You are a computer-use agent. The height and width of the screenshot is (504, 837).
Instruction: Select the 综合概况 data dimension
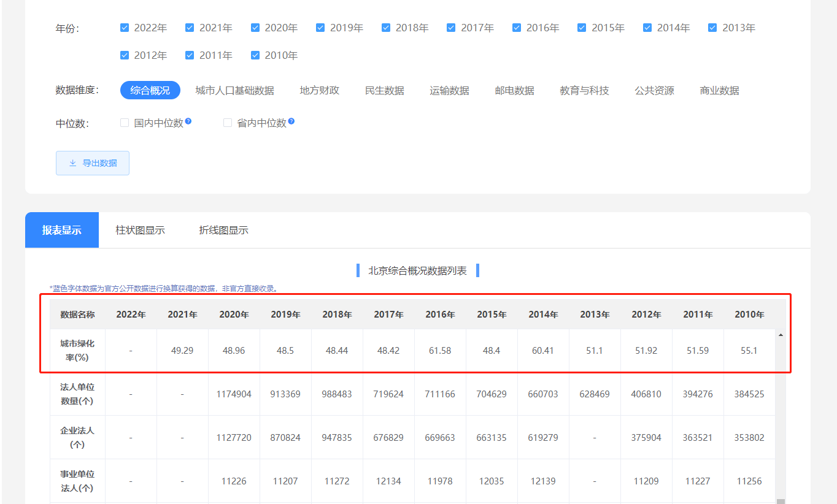coord(150,90)
